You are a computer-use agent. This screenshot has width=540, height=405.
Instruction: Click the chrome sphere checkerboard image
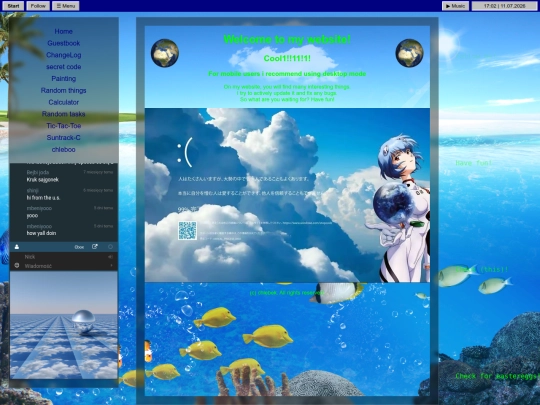coord(64,325)
